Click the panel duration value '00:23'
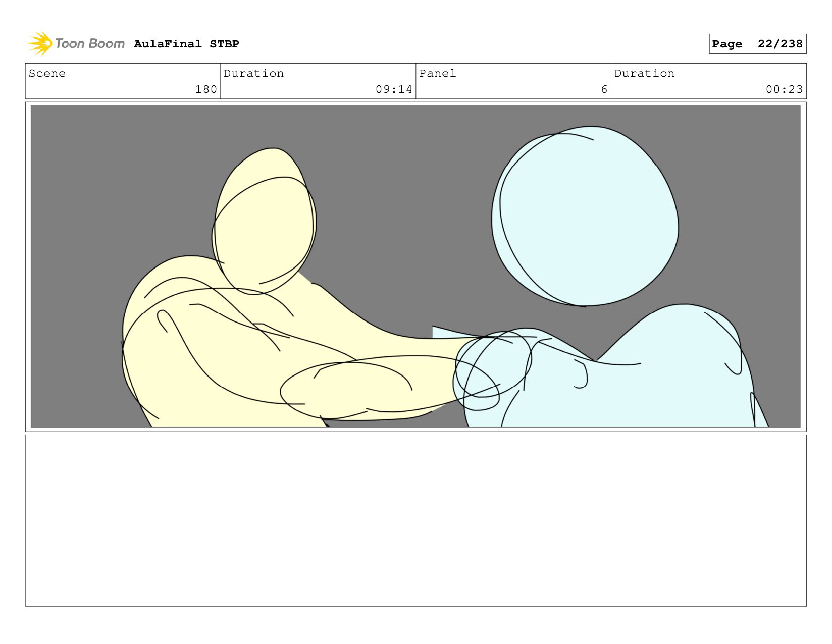 [x=784, y=89]
